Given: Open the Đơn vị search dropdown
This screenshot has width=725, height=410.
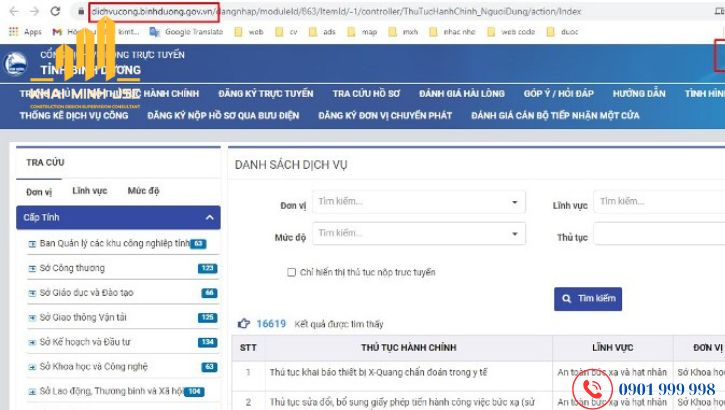Looking at the screenshot, I should 419,202.
